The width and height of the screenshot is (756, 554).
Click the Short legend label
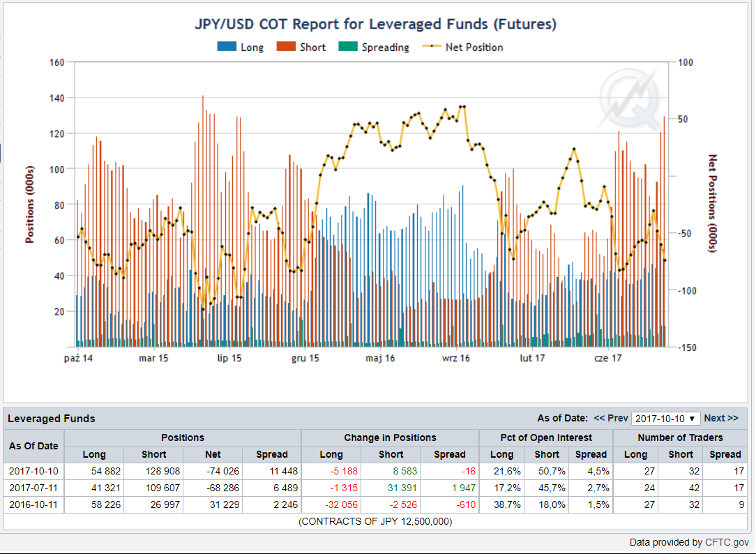point(312,47)
